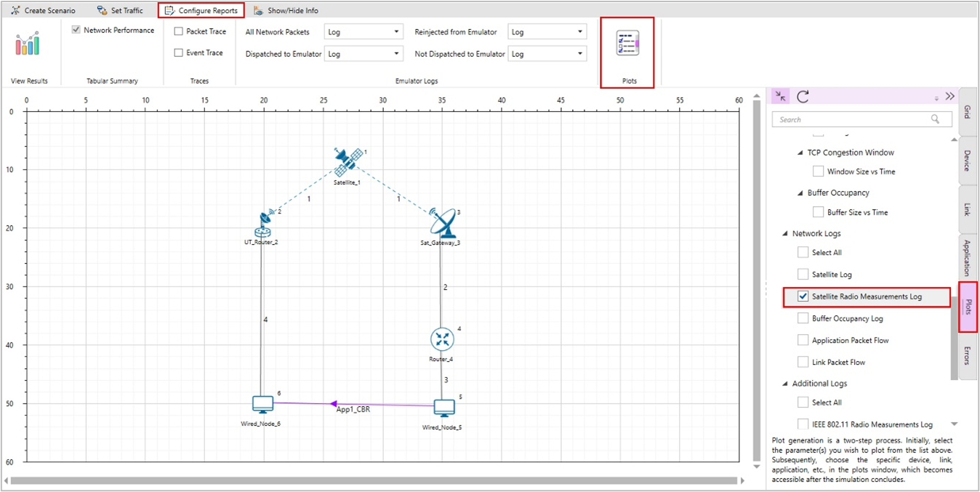
Task: Click the refresh icon in side panel
Action: point(803,97)
